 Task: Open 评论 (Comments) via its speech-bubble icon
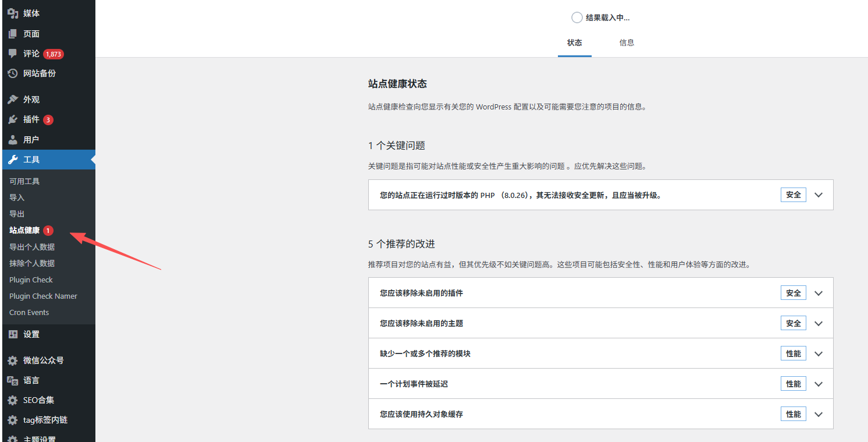point(13,54)
